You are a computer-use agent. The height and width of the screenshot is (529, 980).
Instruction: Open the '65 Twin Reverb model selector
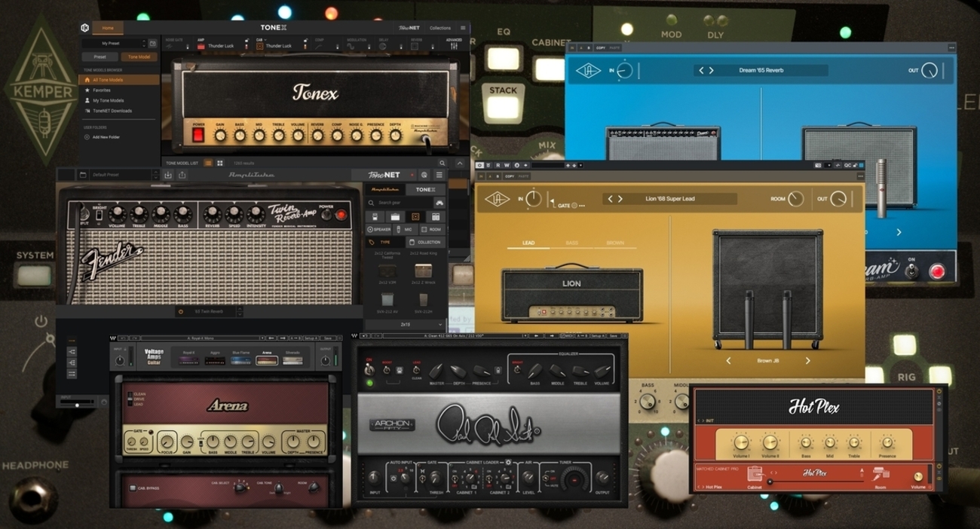[x=210, y=311]
